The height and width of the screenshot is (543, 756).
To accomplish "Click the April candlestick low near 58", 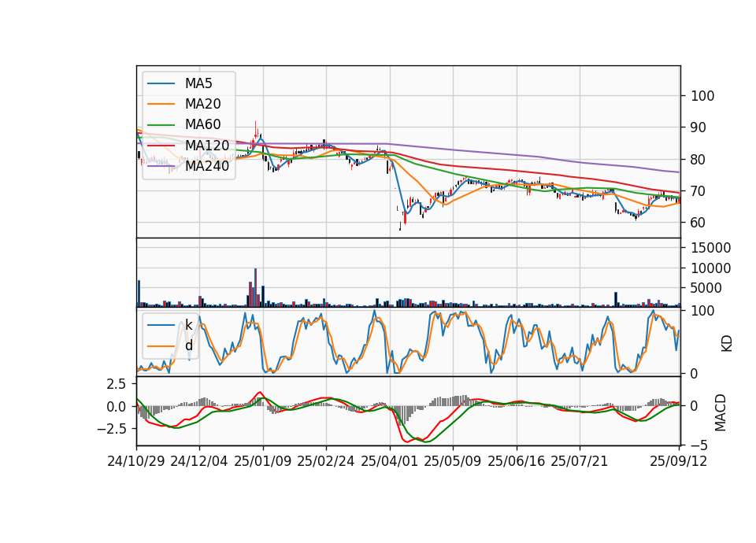I will pyautogui.click(x=400, y=227).
